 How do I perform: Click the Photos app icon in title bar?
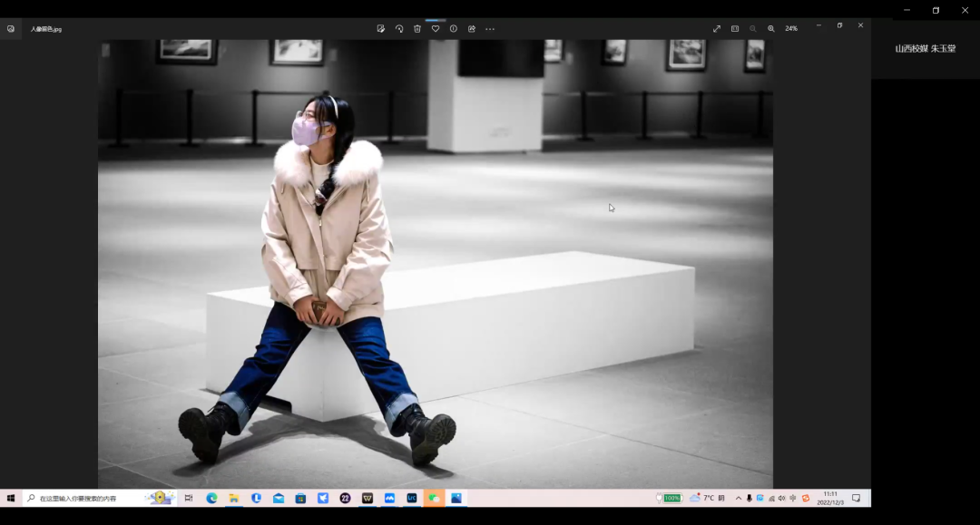point(11,29)
